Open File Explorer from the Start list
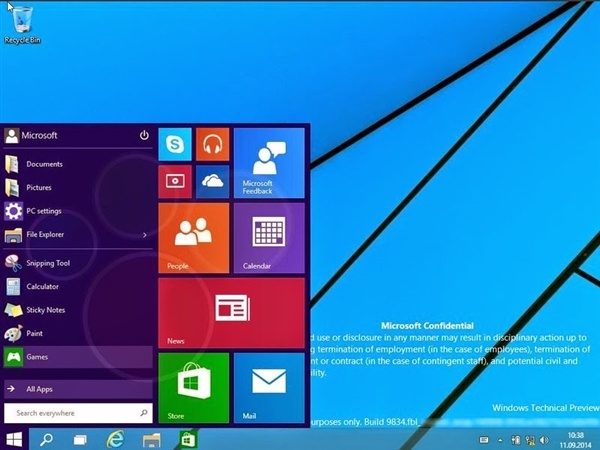The image size is (600, 450). click(78, 235)
